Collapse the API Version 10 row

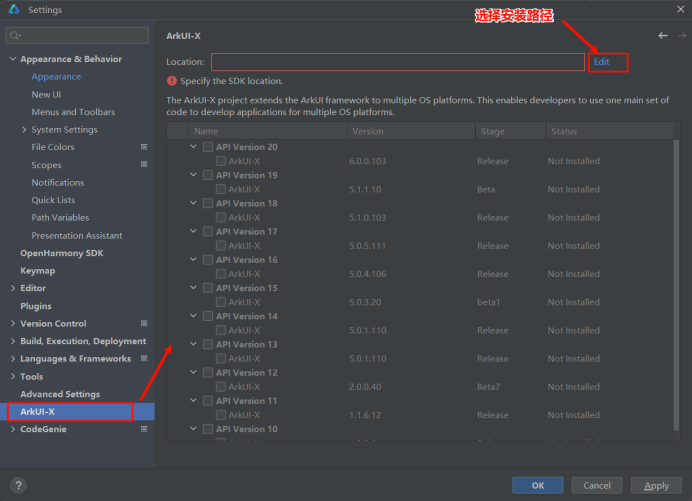[x=193, y=429]
